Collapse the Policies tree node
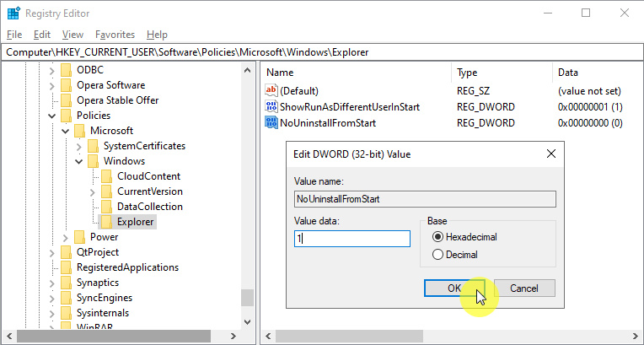Screen dimensions: 644x345 tap(52, 116)
